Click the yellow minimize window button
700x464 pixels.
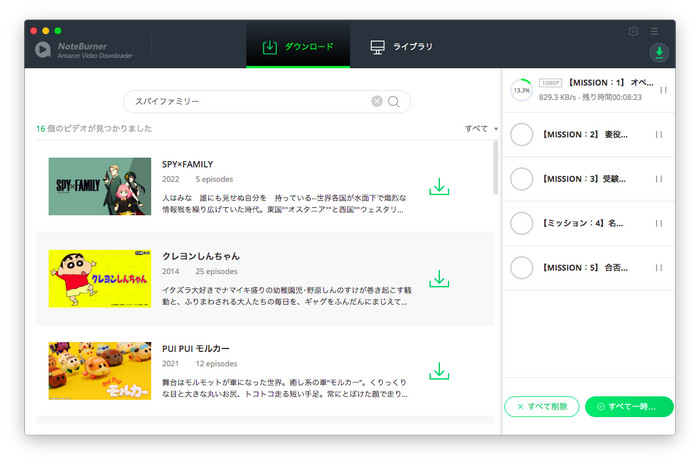46,30
